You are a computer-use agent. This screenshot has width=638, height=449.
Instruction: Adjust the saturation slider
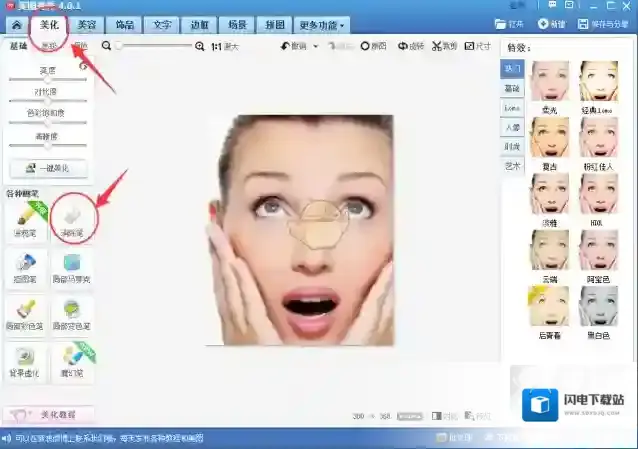point(48,122)
